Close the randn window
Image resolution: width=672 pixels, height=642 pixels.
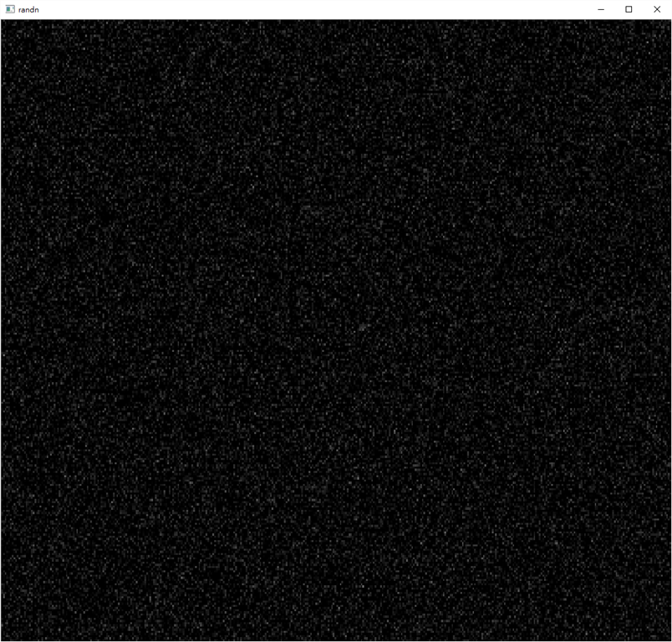click(x=657, y=9)
